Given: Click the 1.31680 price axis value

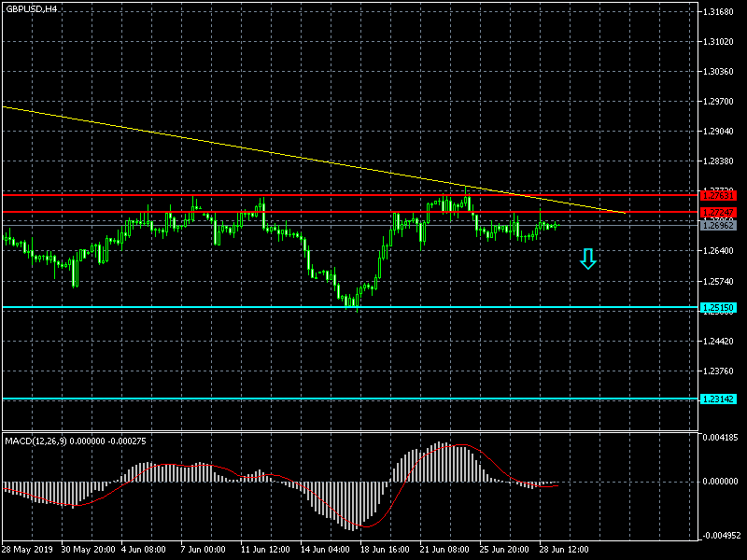Looking at the screenshot, I should (x=718, y=12).
